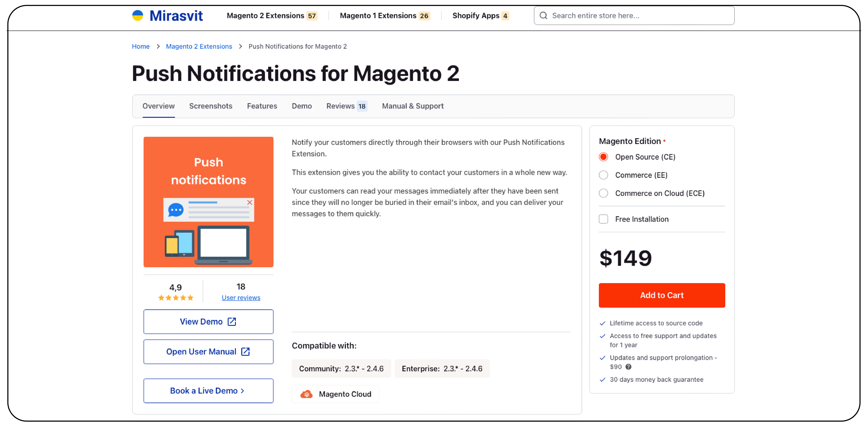Click Lifetime access to source code text
The image size is (868, 428).
(x=656, y=323)
